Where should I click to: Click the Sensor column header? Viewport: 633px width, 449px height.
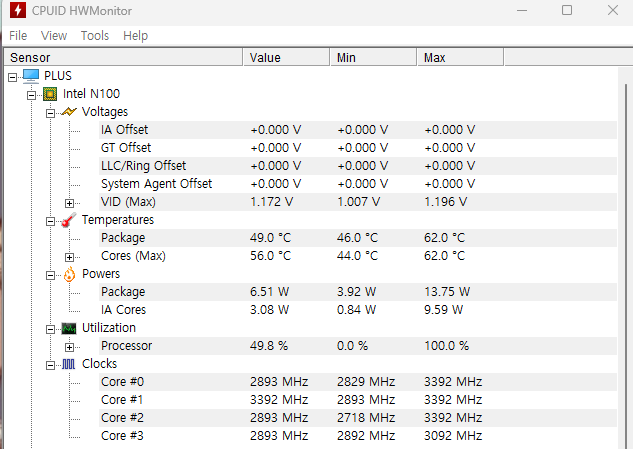click(x=123, y=57)
